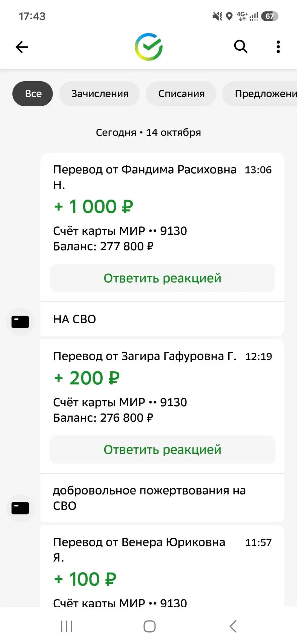Reply with reaction to 200 ₽ transfer
The width and height of the screenshot is (297, 644).
[x=162, y=449]
